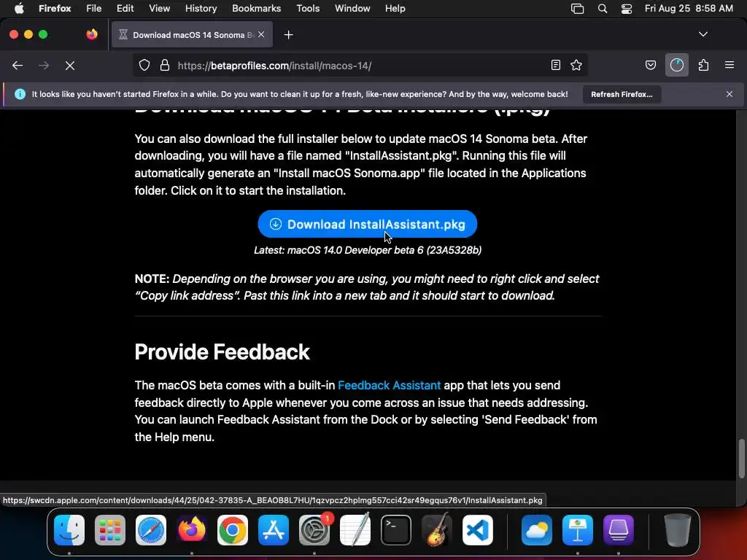Open the Extensions puzzle icon

[x=704, y=65]
